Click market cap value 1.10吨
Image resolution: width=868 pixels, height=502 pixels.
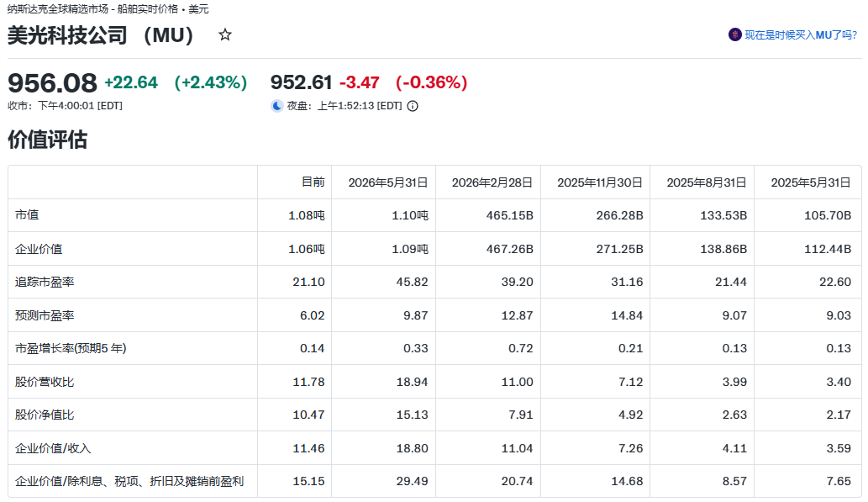410,215
